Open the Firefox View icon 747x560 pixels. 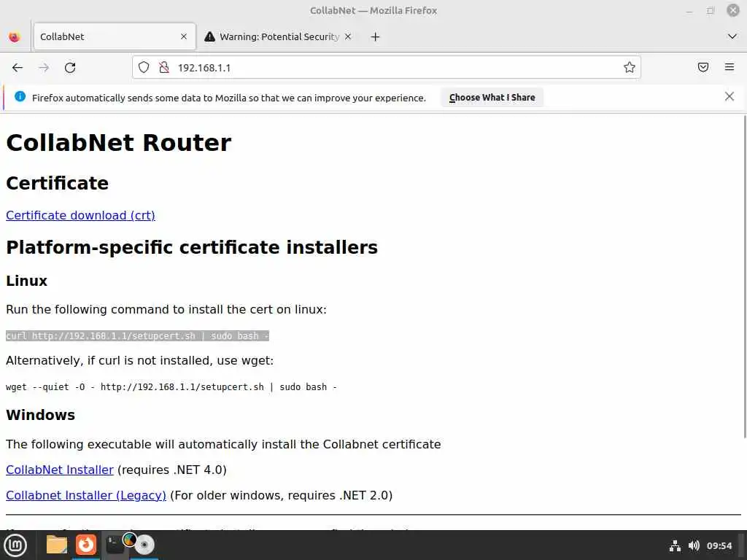[15, 36]
